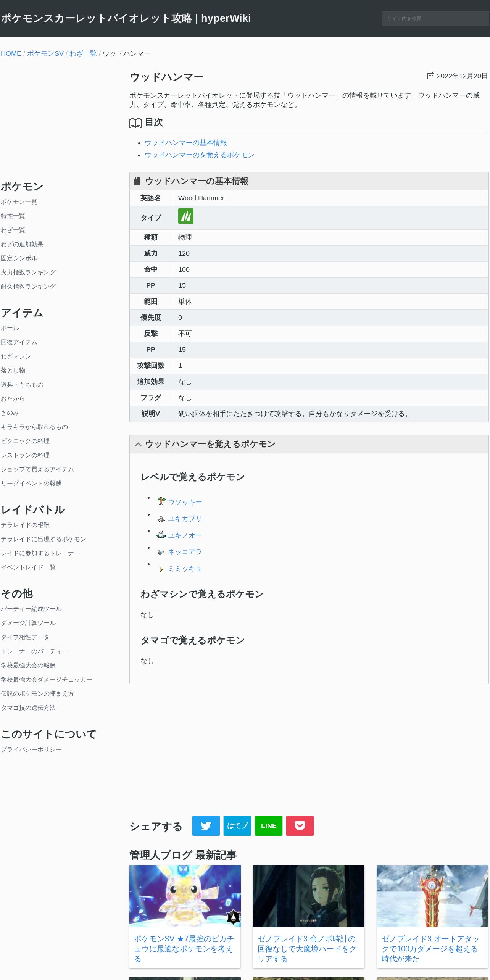Screen dimensions: 490x980
Task: Select the 威力 value 120 cell
Action: 330,253
